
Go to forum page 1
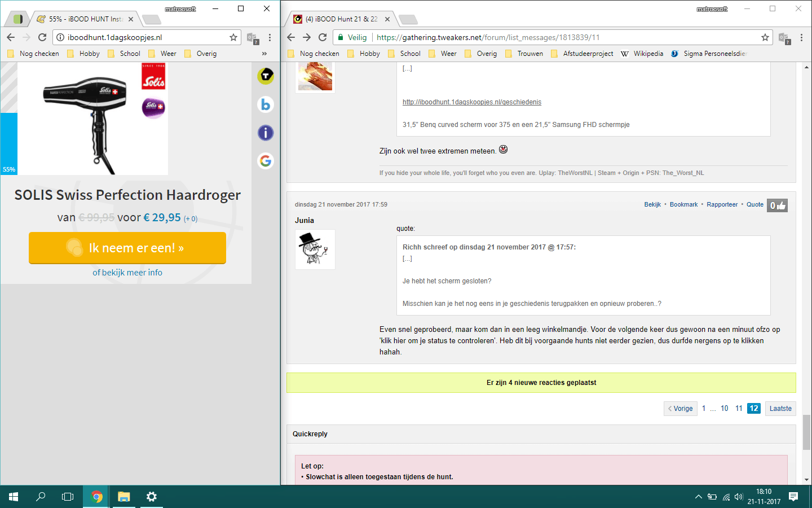coord(704,409)
